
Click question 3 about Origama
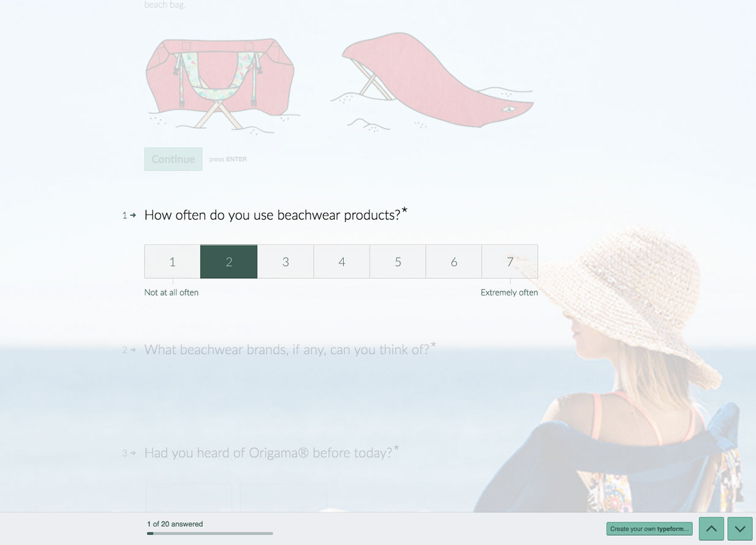(268, 452)
